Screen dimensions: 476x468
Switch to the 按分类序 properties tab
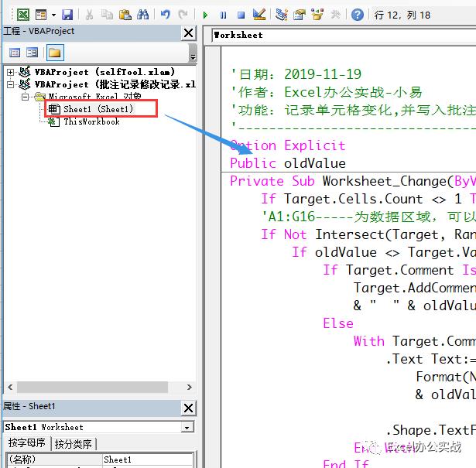coord(74,443)
